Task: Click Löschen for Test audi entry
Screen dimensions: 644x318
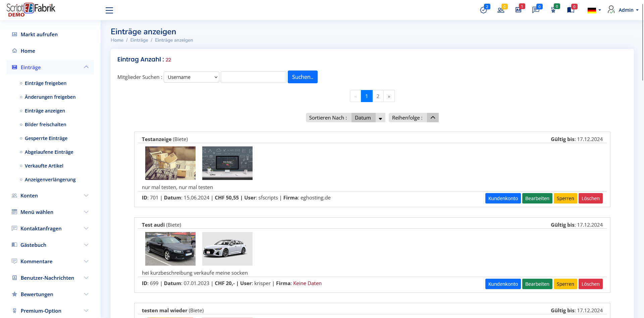Action: pos(591,284)
